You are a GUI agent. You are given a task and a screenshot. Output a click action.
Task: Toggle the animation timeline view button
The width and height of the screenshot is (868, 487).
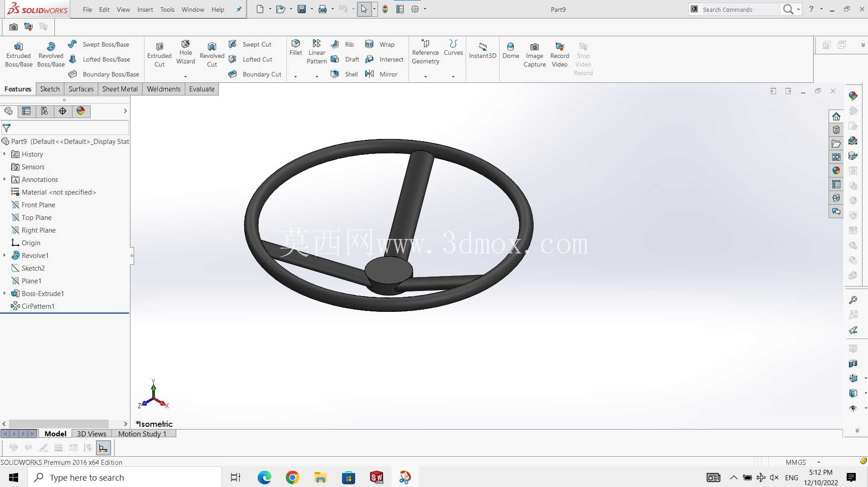[x=103, y=448]
